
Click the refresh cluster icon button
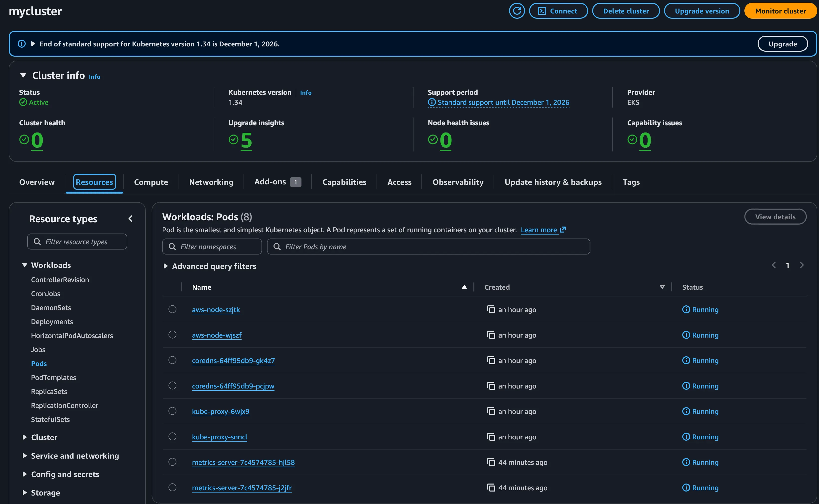tap(517, 11)
